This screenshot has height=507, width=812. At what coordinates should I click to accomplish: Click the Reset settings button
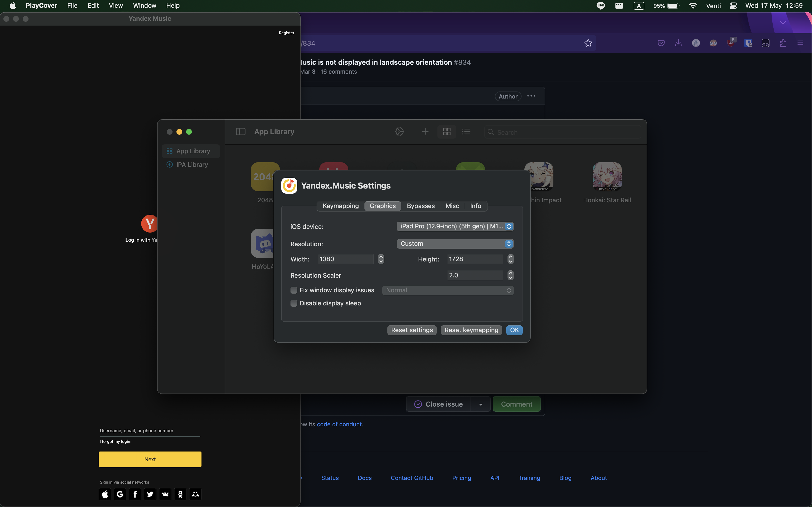[412, 330]
